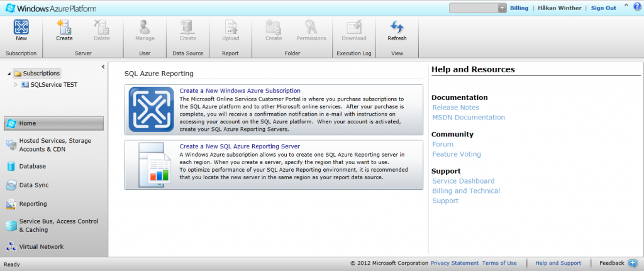Click the Reporting Server chart tile icon
The image size is (644, 271).
click(154, 165)
